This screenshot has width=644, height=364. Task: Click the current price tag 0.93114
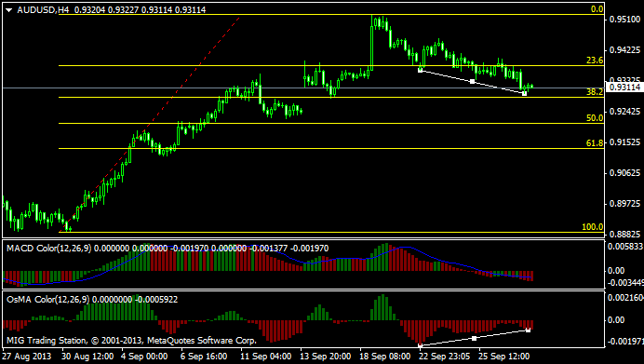624,88
